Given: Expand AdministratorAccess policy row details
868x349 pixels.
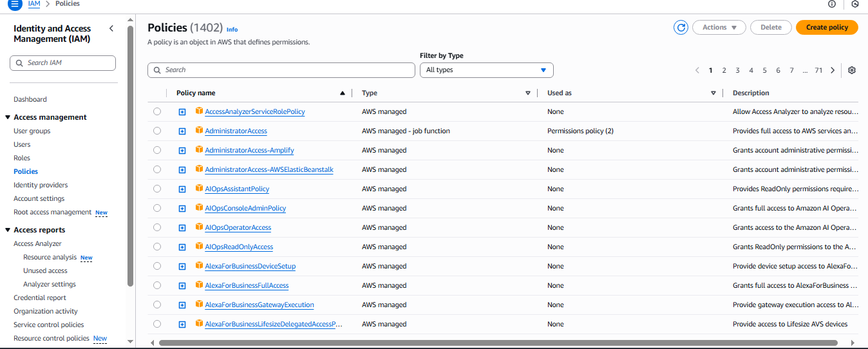Looking at the screenshot, I should tap(182, 131).
